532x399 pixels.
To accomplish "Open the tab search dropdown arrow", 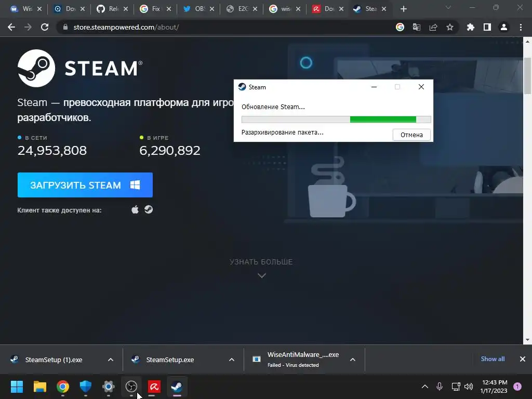I will (448, 7).
